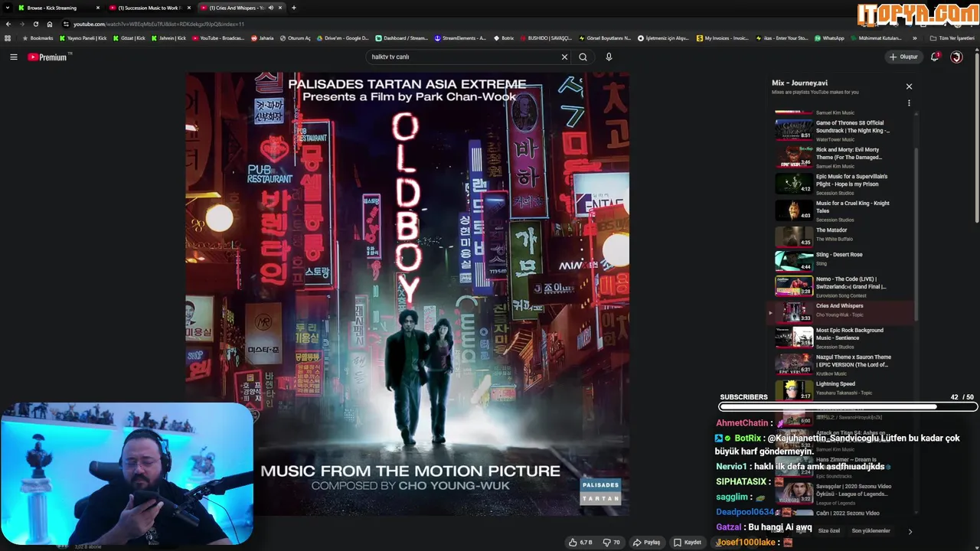Viewport: 980px width, 551px height.
Task: Open a new browser tab
Action: click(294, 8)
